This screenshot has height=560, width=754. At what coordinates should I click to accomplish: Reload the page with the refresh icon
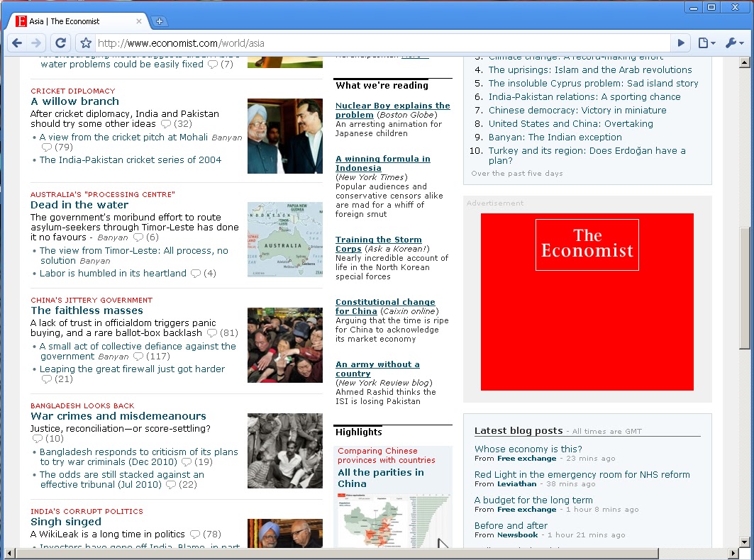[60, 43]
